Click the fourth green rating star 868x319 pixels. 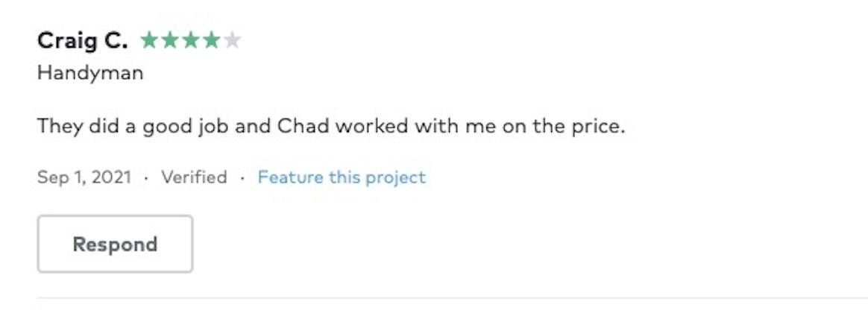tap(212, 40)
